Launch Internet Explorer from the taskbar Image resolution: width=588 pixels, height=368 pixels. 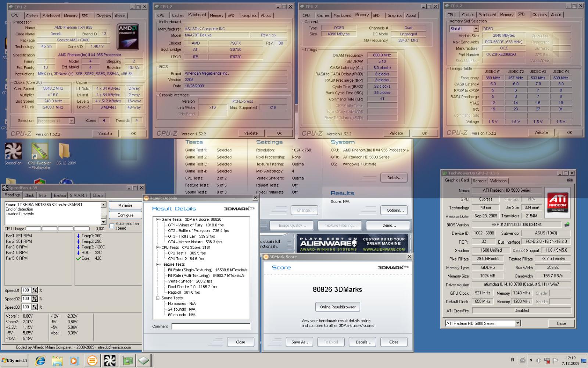[40, 361]
